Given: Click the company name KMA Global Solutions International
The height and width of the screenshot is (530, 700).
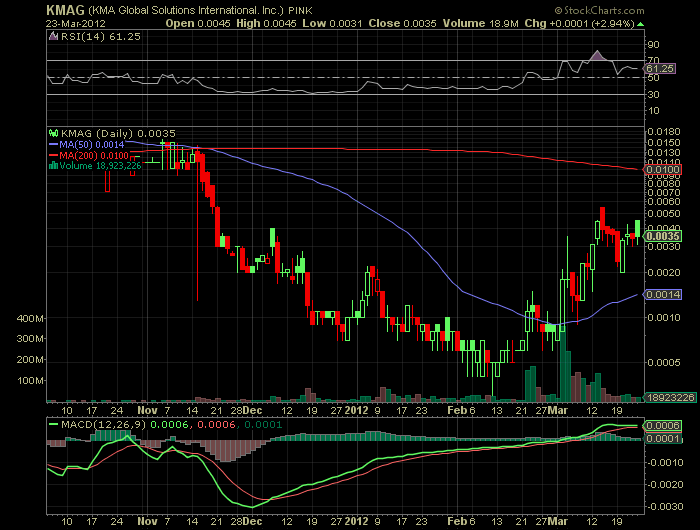Looking at the screenshot, I should 185,10.
